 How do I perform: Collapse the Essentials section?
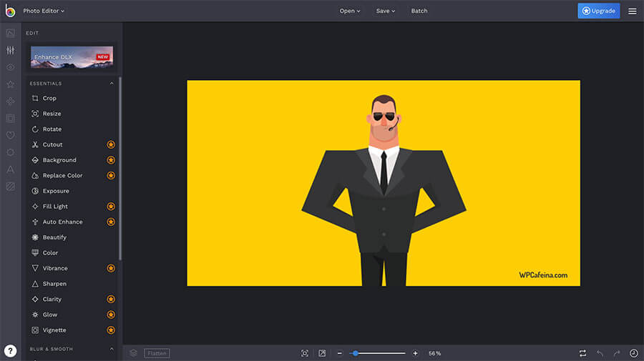tap(112, 84)
